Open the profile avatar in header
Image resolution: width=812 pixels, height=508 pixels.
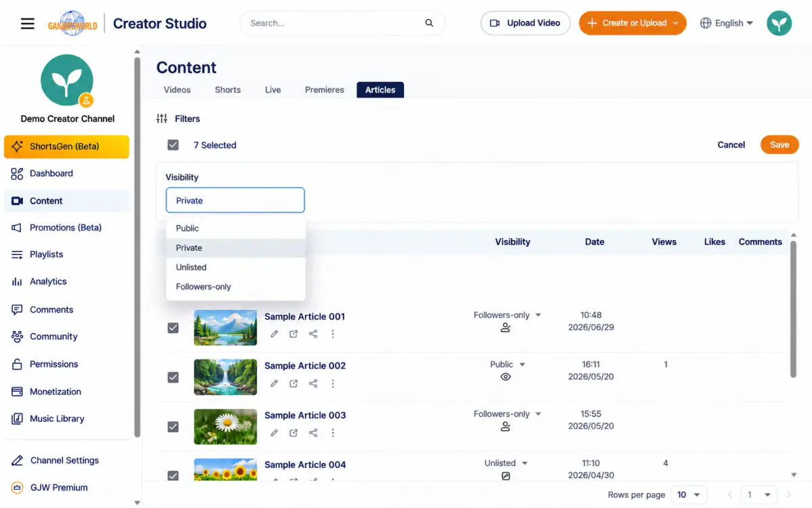(780, 23)
